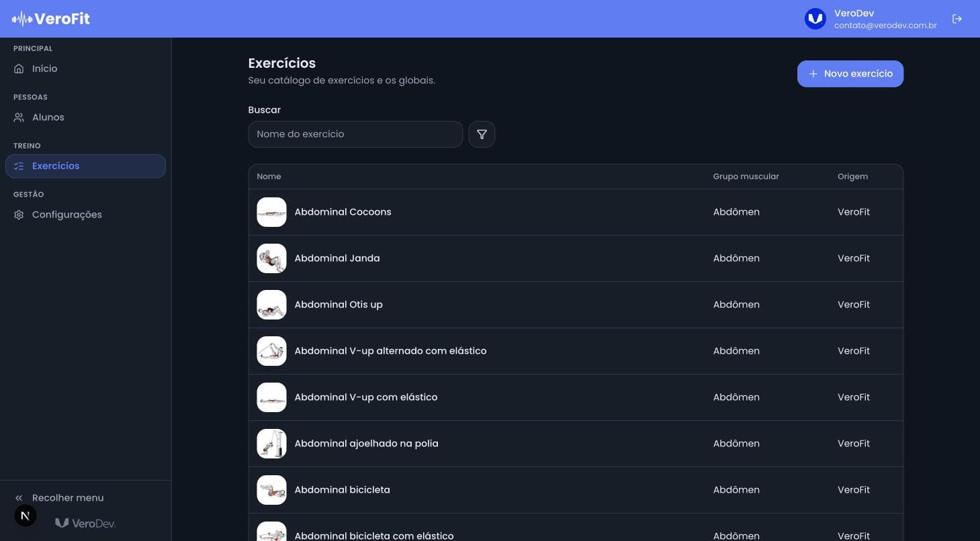Click the Abdominal Cocoons thumbnail
980x541 pixels.
pyautogui.click(x=271, y=212)
